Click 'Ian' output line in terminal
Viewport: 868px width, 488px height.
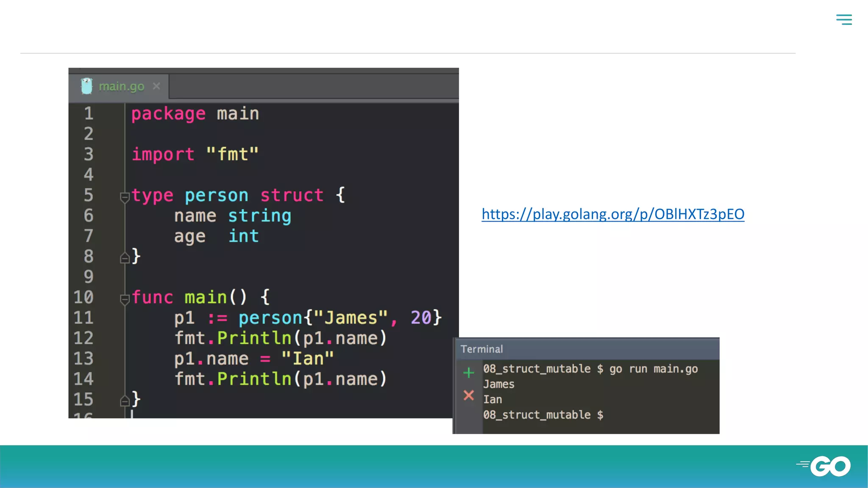(492, 399)
